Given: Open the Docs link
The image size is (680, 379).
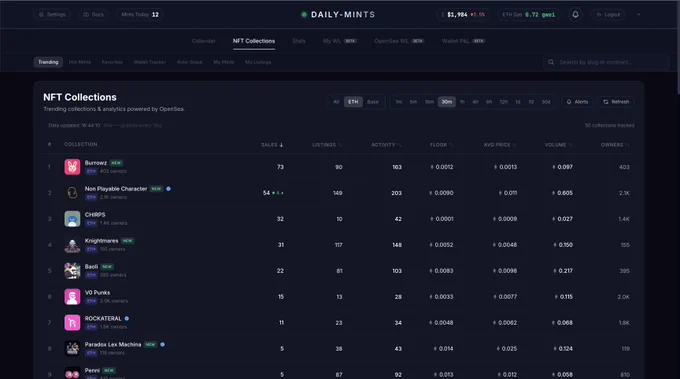Looking at the screenshot, I should coord(93,14).
